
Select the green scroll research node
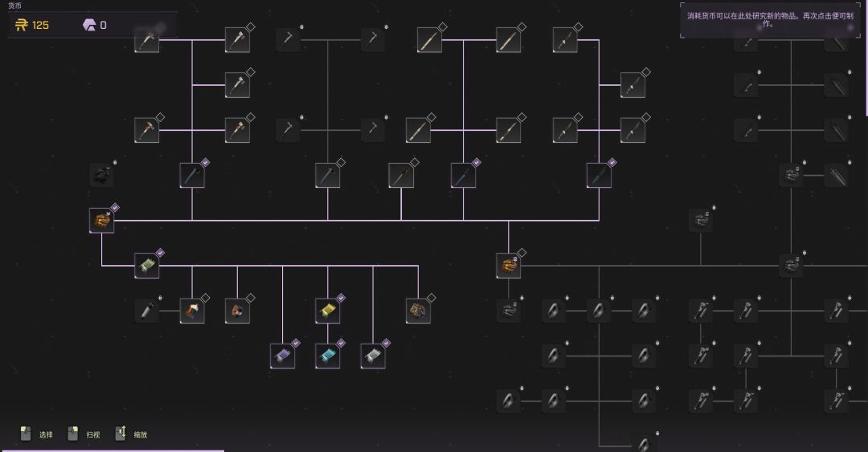click(146, 265)
